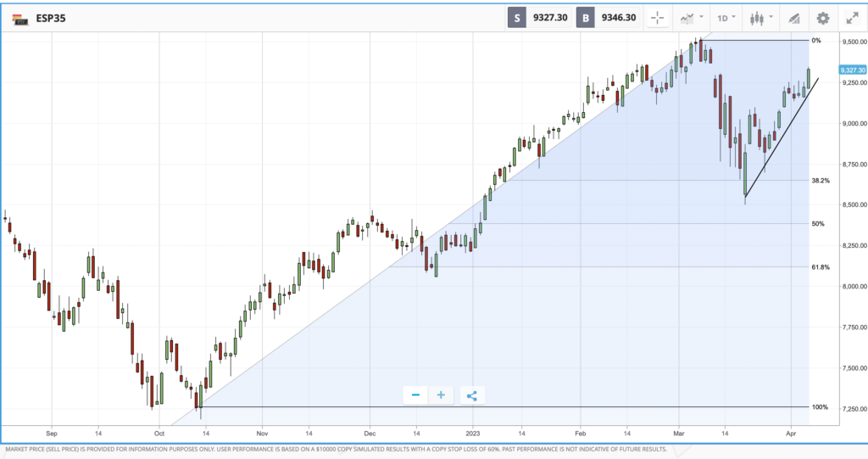Screen dimensions: 868x459
Task: Open the candlestick chart type dropdown
Action: click(x=761, y=18)
